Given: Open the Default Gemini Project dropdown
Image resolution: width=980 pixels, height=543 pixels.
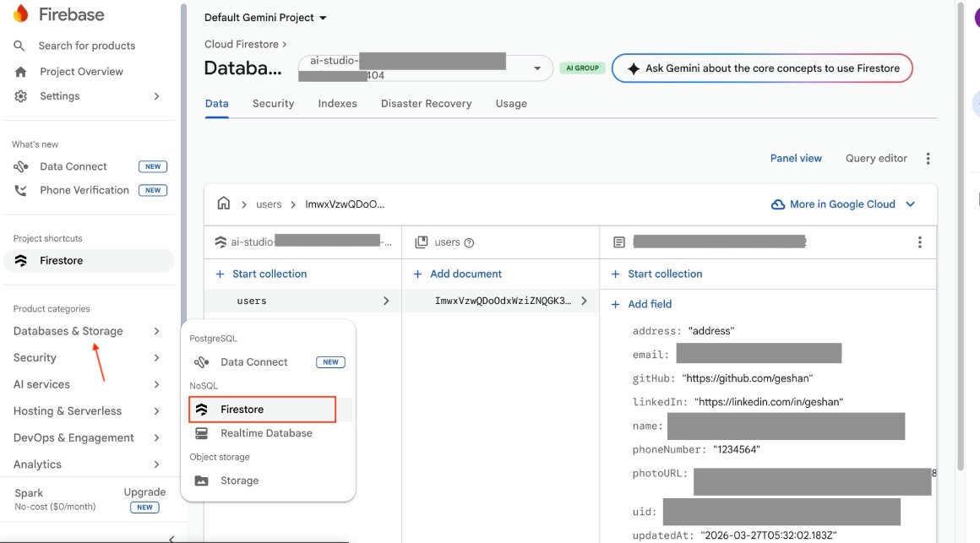Looking at the screenshot, I should point(265,16).
